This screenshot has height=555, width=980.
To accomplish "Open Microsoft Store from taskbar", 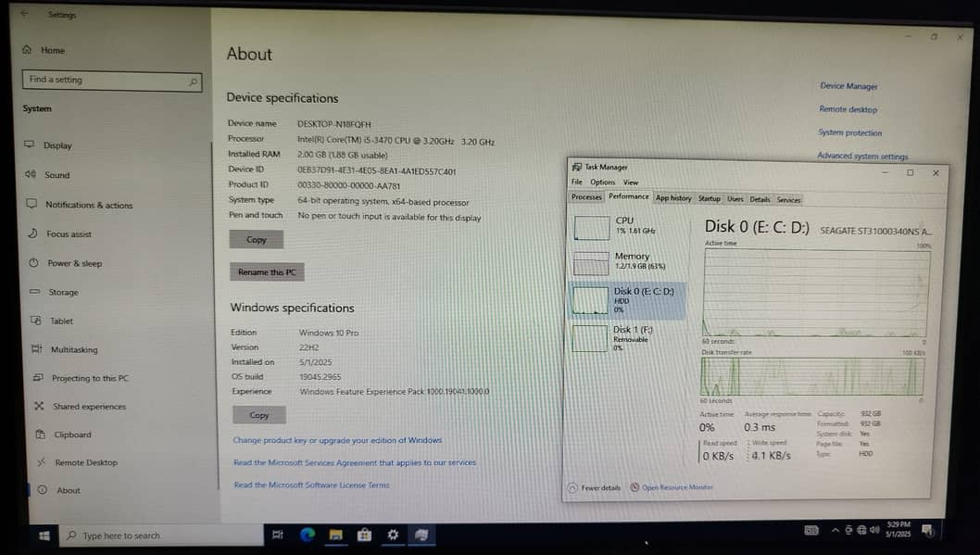I will 364,535.
